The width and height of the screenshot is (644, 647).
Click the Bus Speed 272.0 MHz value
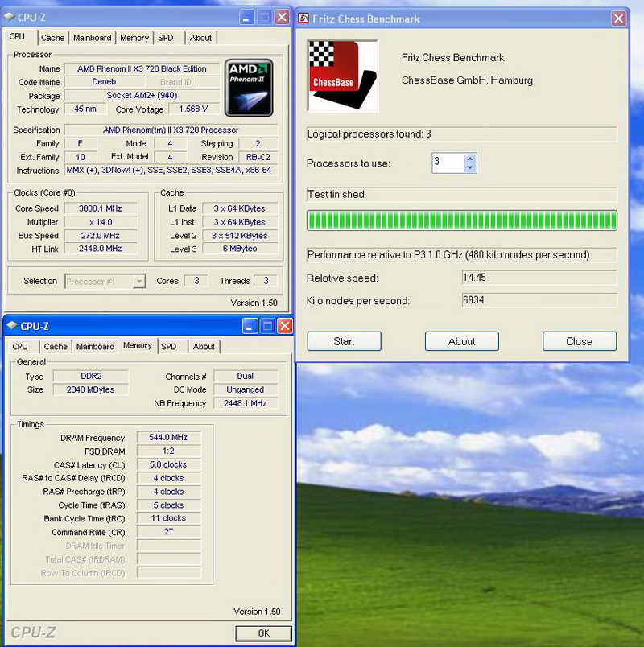click(101, 236)
